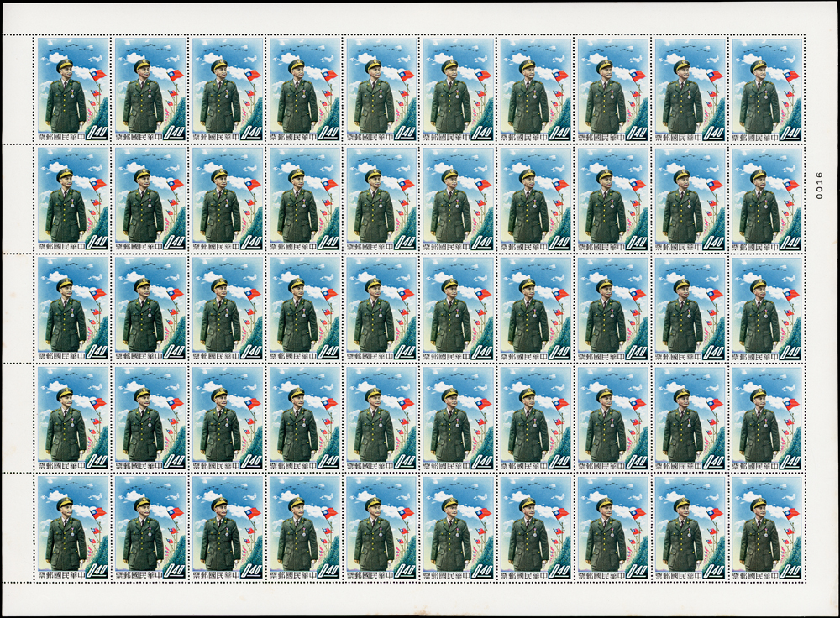Select the first stamp in the third row

click(72, 309)
